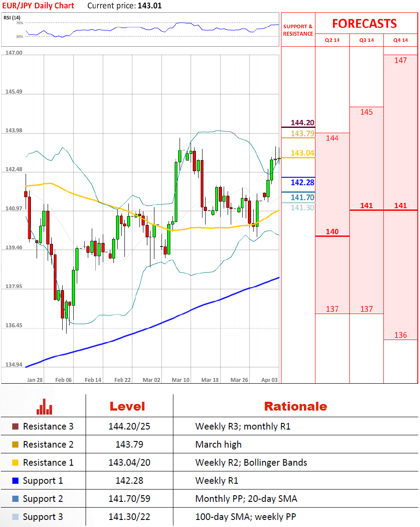Click the 'RSI (14)' indicator label
Viewport: 420px width, 527px height.
tap(12, 18)
